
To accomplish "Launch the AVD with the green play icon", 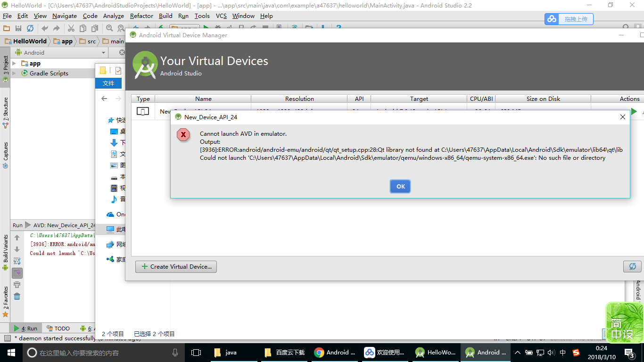I will coord(634,112).
